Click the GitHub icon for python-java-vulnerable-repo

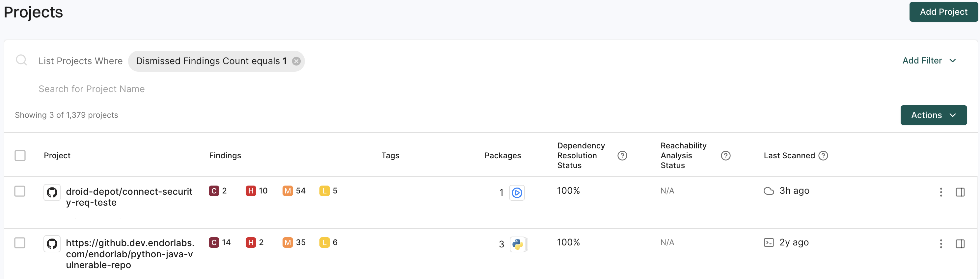(52, 244)
